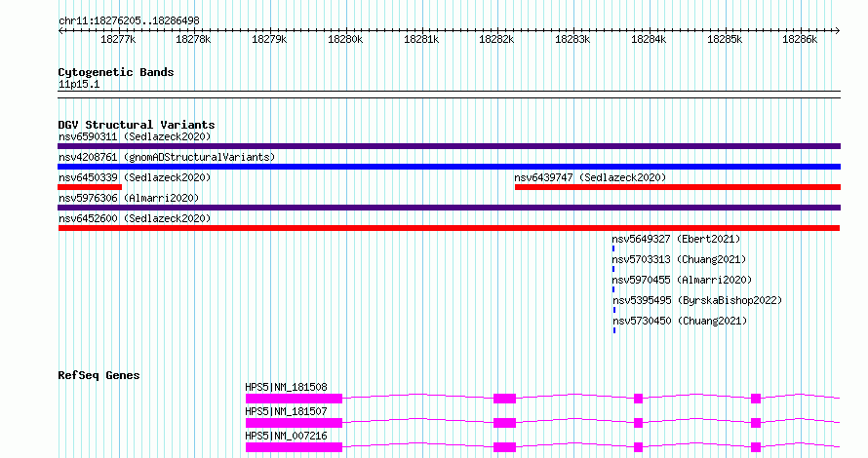Screen dimensions: 868x458
Task: Click the nsv6439747 (Sedlazeck2020) label
Action: point(590,177)
